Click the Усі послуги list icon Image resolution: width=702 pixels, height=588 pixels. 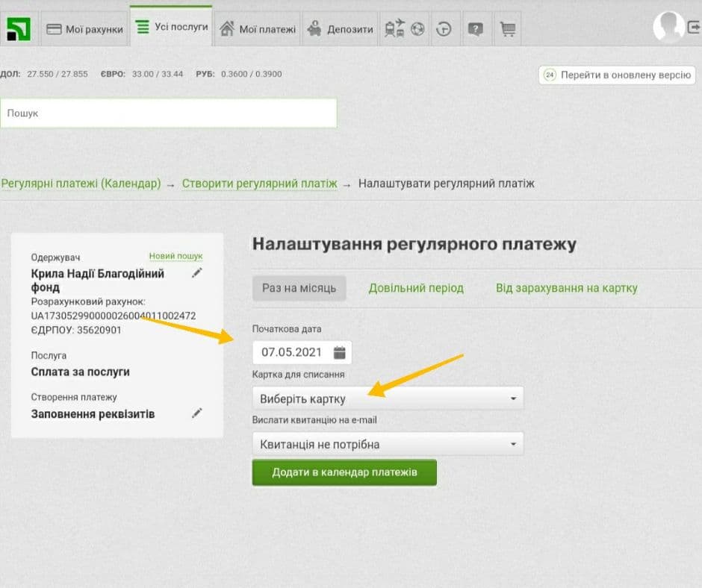(x=143, y=26)
